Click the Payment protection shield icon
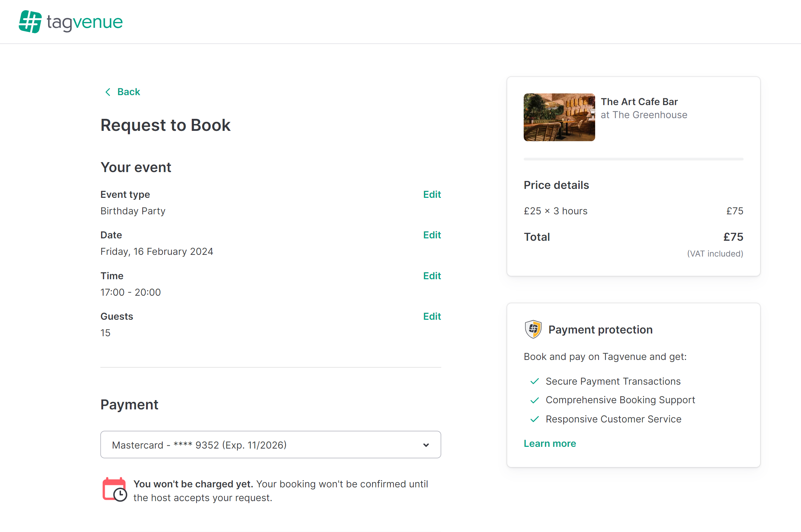Screen dimensions: 801x532 (x=533, y=329)
